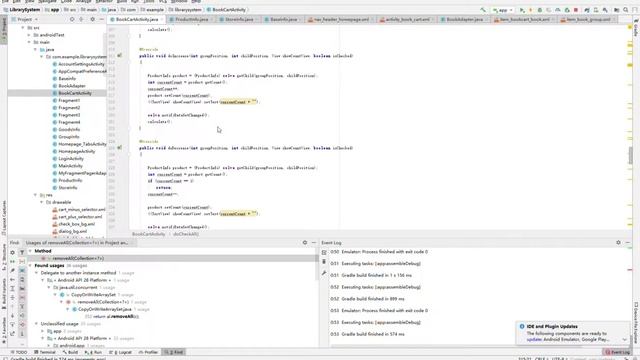Select BookAdapter class in project tree
Viewport: 640px width, 360px height.
point(71,86)
